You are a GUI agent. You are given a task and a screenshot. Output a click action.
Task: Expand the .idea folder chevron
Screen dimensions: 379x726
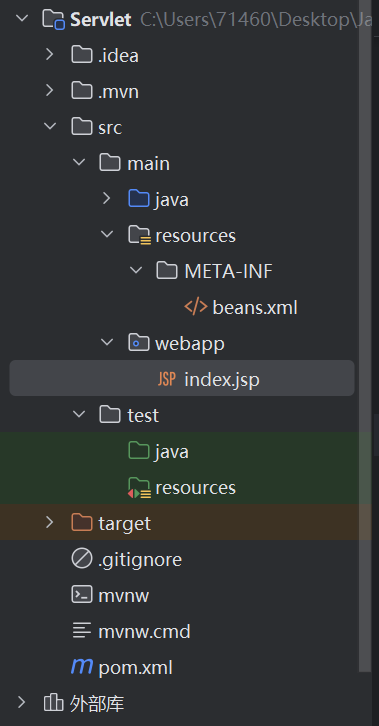50,55
